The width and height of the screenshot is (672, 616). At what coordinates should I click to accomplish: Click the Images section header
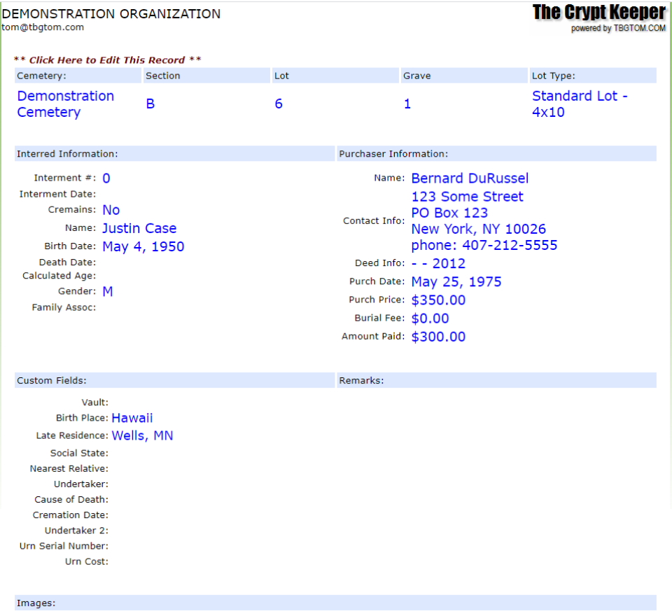(x=335, y=603)
